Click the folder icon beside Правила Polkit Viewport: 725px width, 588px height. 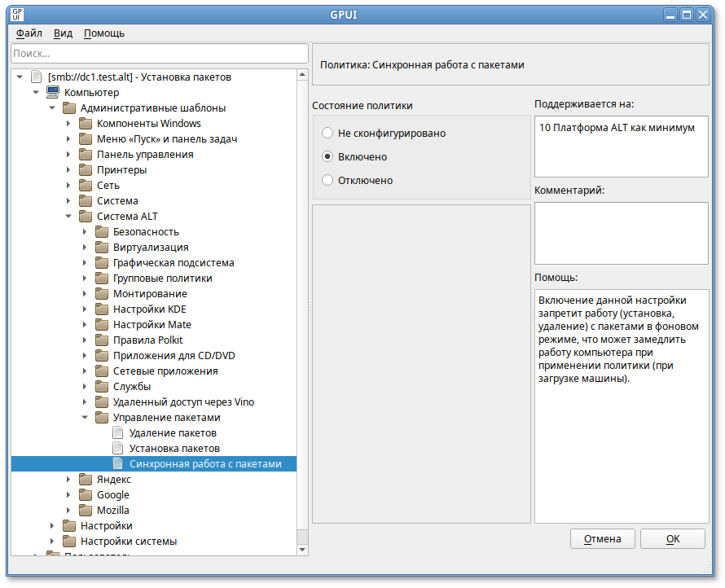(102, 340)
